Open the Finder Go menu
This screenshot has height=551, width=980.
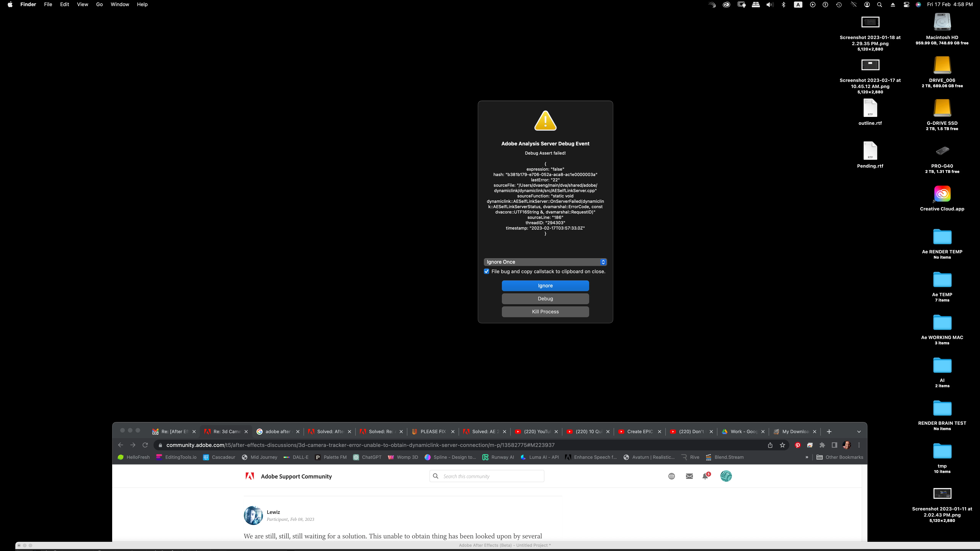click(99, 5)
